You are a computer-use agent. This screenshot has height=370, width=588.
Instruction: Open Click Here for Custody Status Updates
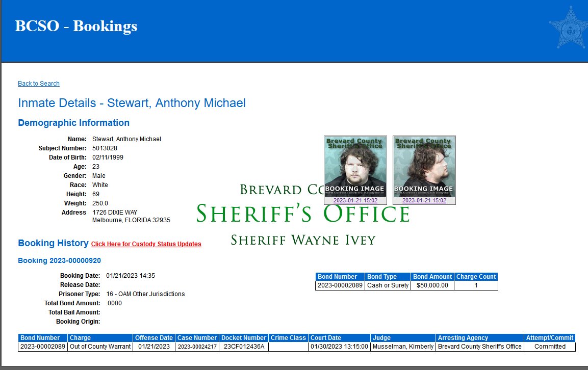146,244
